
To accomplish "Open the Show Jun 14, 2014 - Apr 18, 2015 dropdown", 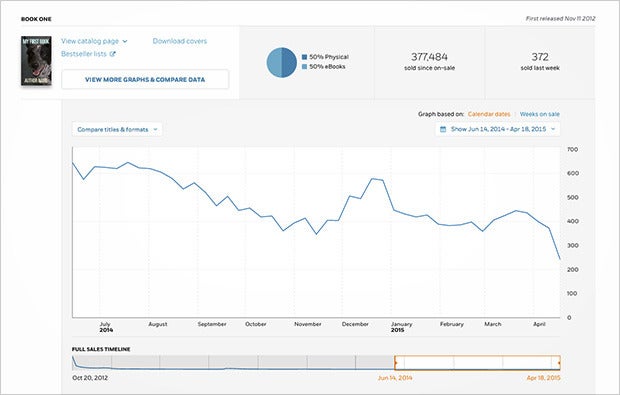I will pyautogui.click(x=498, y=129).
